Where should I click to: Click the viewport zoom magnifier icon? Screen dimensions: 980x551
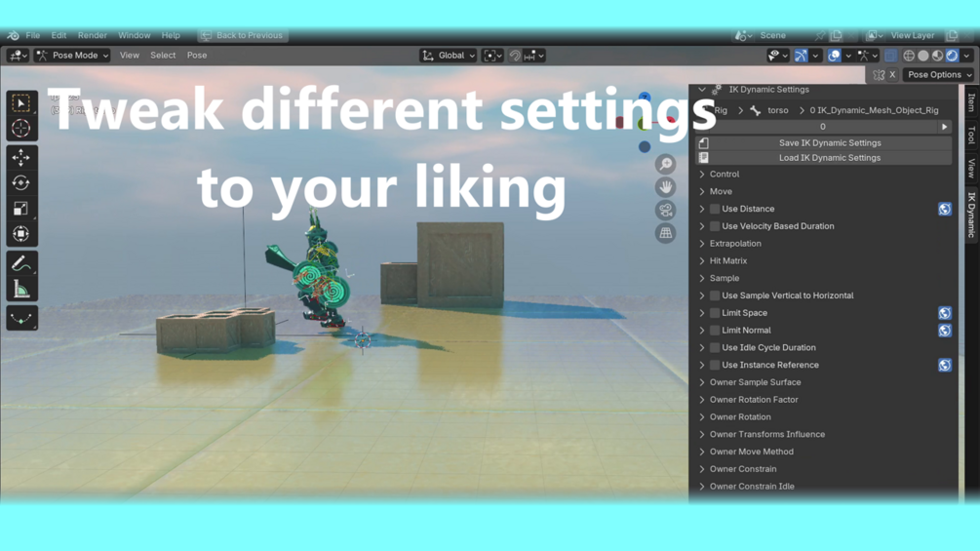666,164
